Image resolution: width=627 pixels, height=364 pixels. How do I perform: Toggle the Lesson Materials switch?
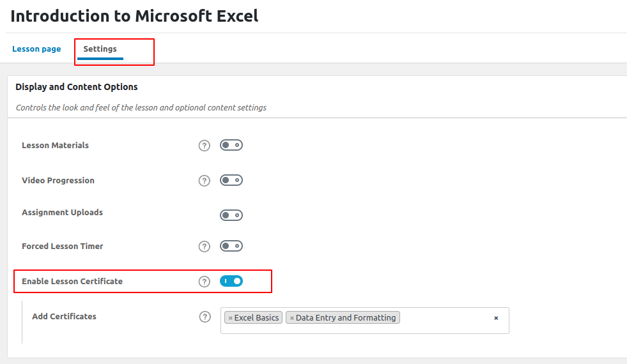[231, 145]
